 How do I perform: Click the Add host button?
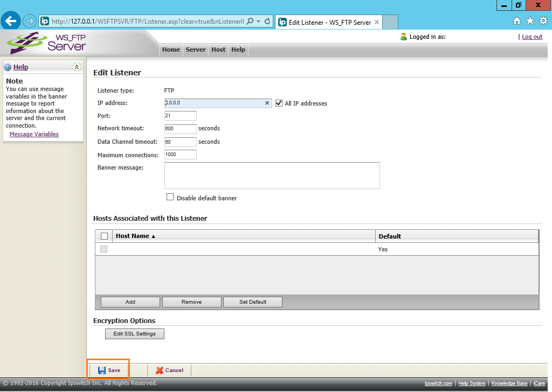130,302
